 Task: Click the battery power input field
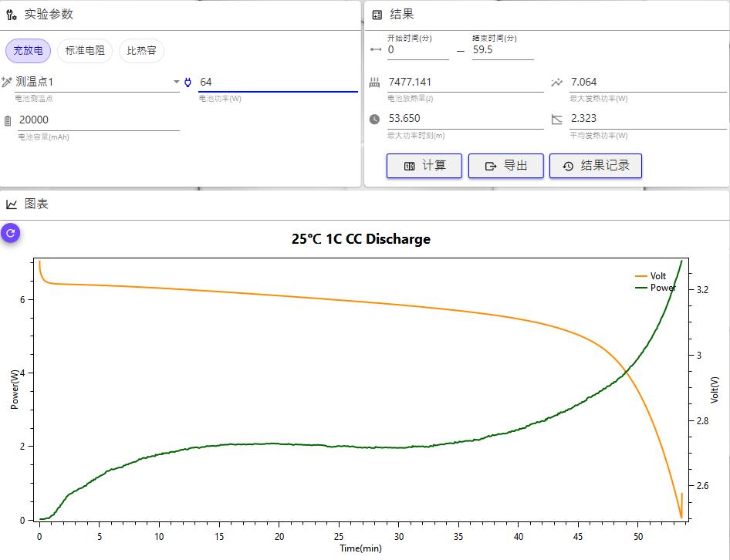click(278, 82)
